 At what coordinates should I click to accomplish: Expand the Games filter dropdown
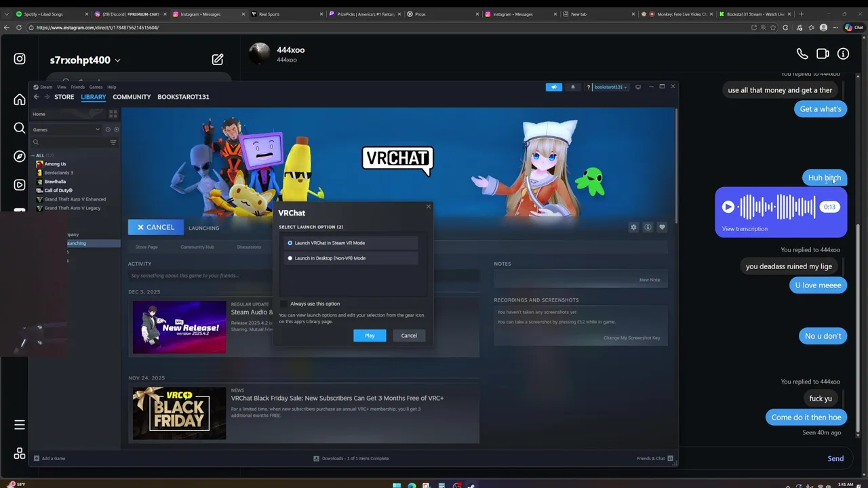click(x=66, y=129)
